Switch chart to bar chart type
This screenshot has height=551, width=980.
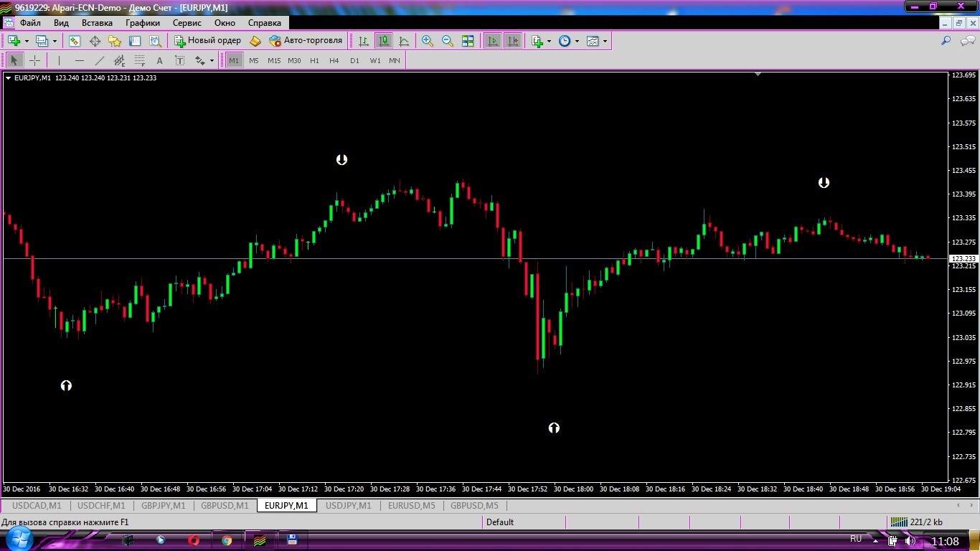tap(364, 41)
